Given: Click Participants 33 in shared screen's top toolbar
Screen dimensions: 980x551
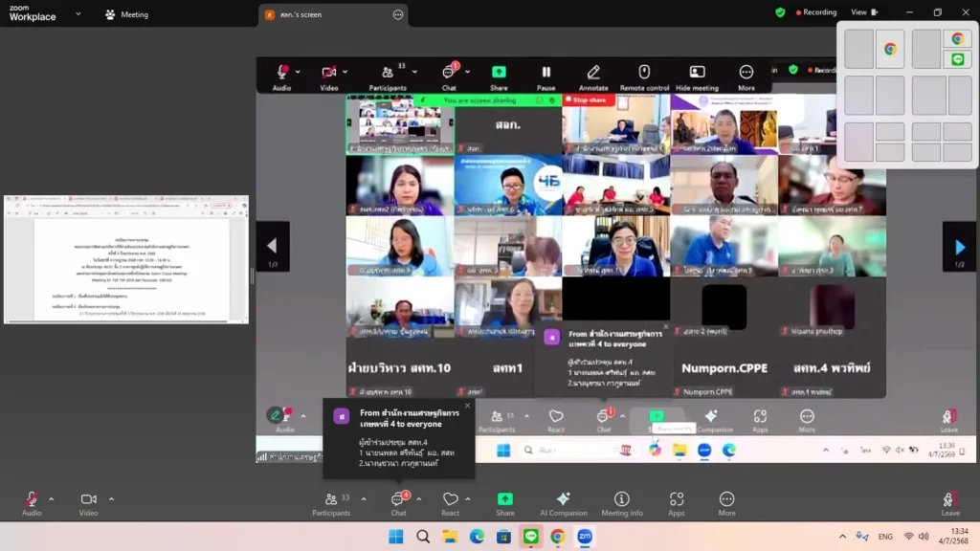Looking at the screenshot, I should coord(389,77).
